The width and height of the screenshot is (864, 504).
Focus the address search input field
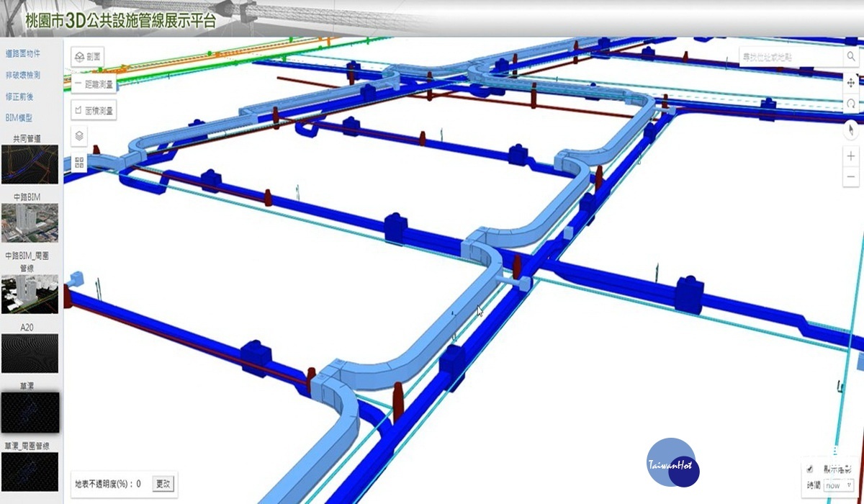coord(791,57)
